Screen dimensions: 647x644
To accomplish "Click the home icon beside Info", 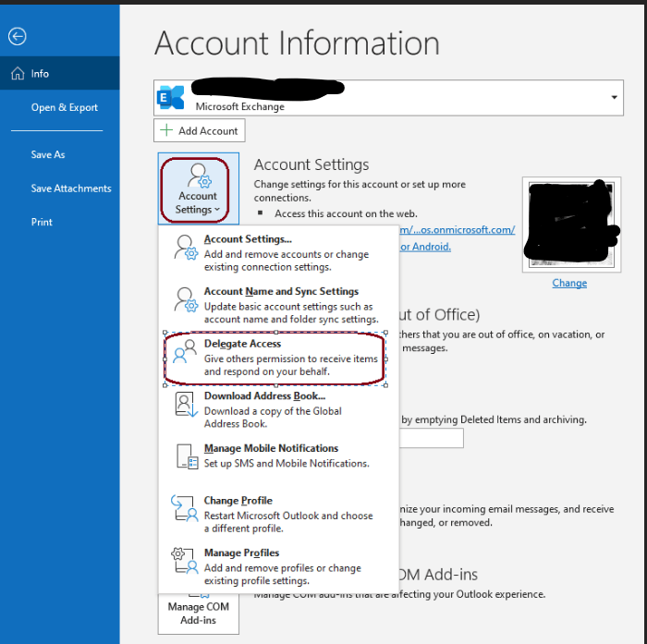I will [18, 73].
